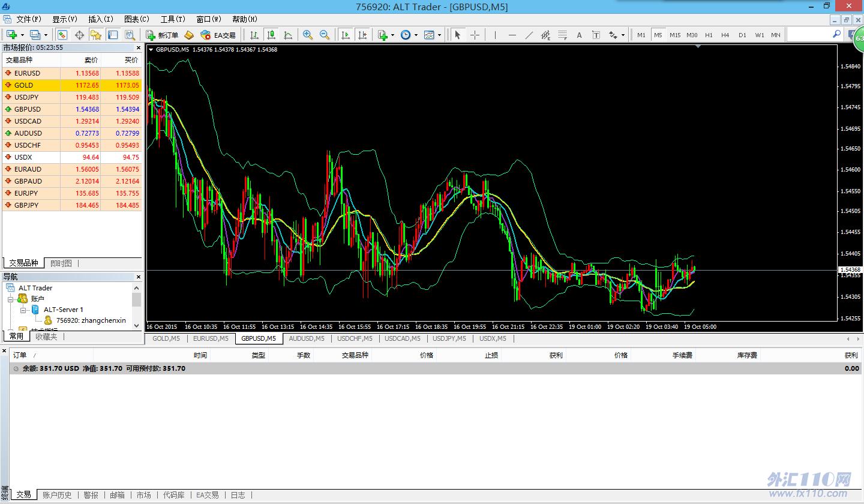Click the 新订单 new order button
The height and width of the screenshot is (504, 864).
(x=162, y=35)
